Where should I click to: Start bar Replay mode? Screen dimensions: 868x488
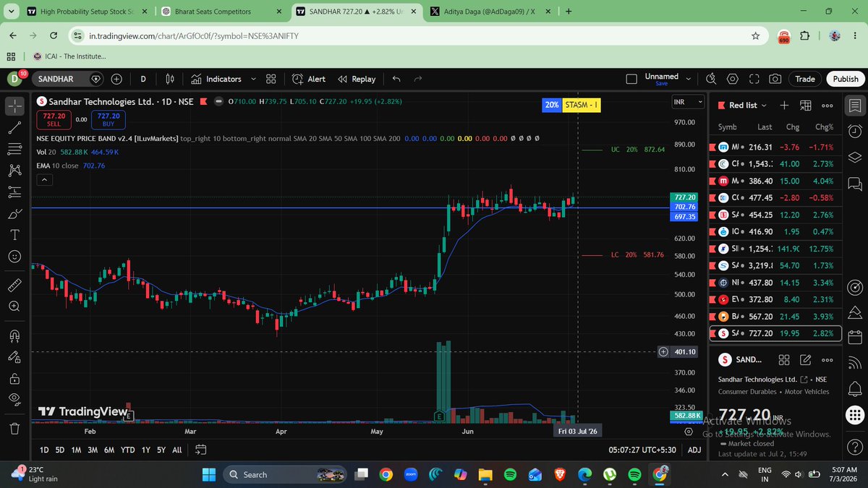(x=357, y=79)
